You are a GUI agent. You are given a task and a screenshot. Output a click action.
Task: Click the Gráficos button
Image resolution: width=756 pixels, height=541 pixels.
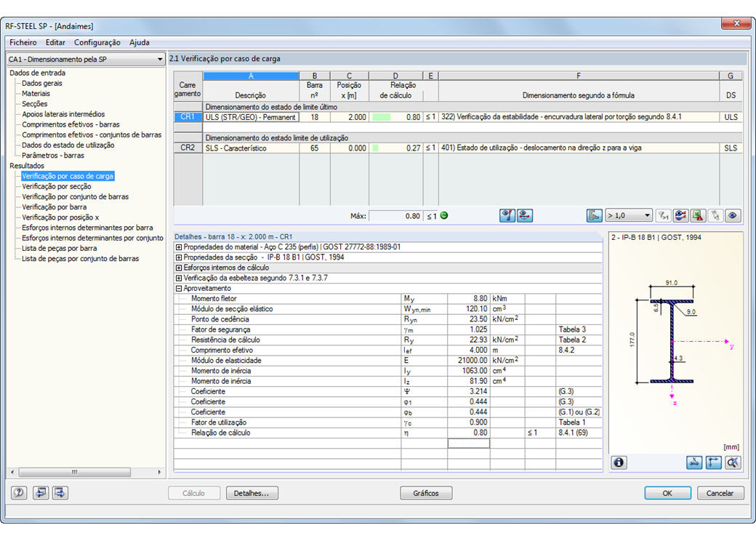point(426,493)
